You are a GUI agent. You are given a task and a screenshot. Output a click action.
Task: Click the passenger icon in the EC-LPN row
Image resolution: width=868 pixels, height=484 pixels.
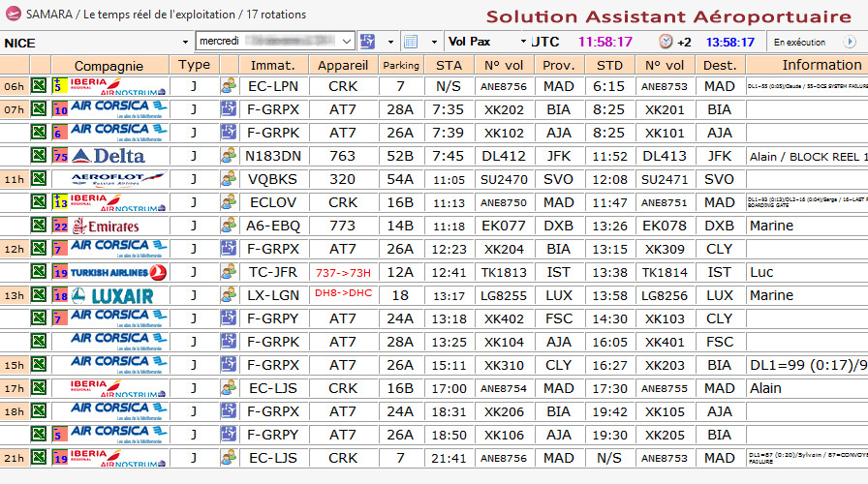tap(228, 86)
